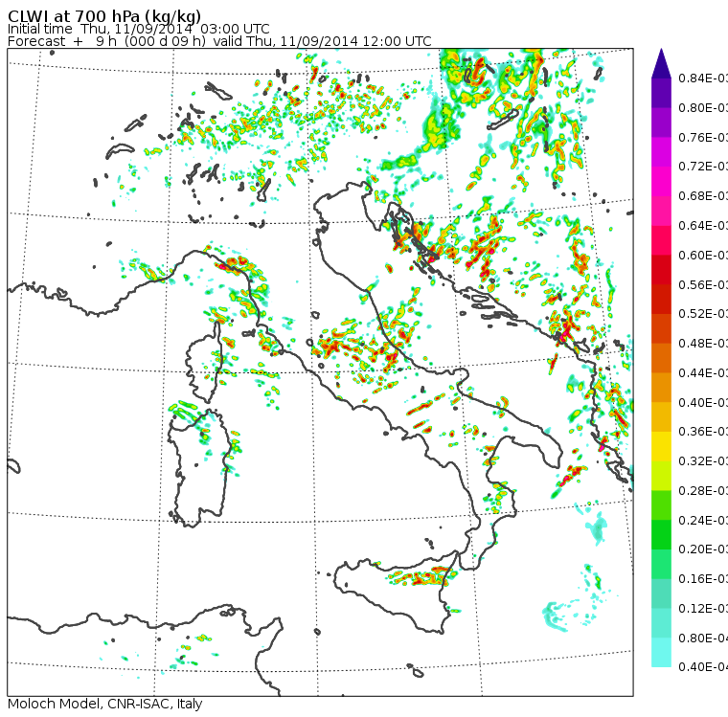This screenshot has width=728, height=717.
Task: Select the hot pink swatch between 0.64 and 0.68
Action: coord(661,211)
